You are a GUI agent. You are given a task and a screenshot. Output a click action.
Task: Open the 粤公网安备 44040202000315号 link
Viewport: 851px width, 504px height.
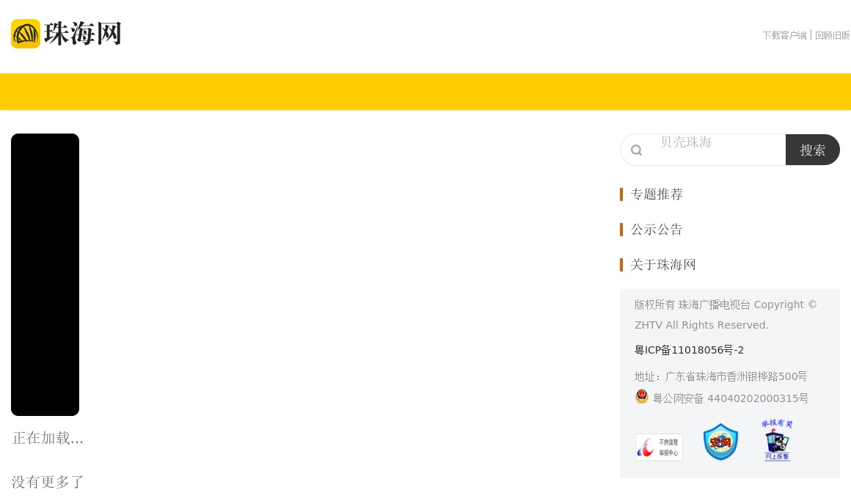pyautogui.click(x=730, y=398)
